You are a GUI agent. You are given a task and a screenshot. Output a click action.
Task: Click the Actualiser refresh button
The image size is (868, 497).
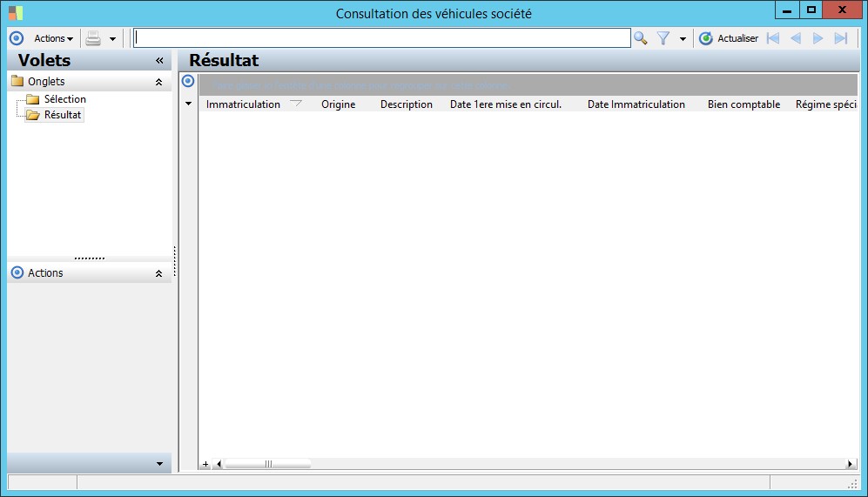(729, 38)
